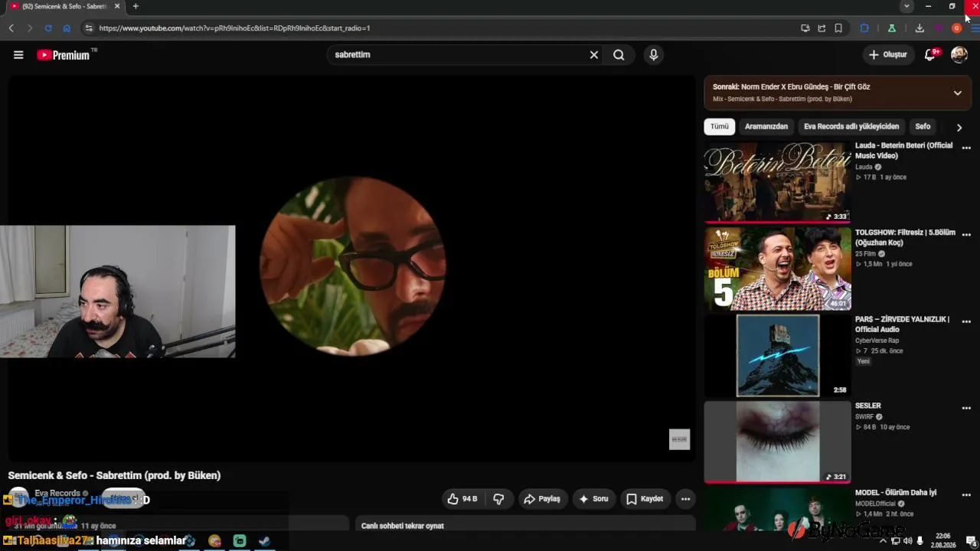Run search with magnifier button

pyautogui.click(x=619, y=55)
